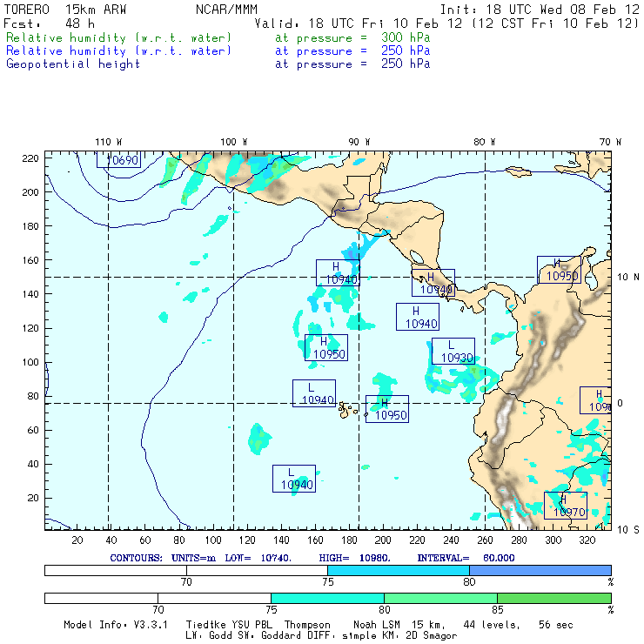Click the teal 75–80% swatch in lower colorbar
644x644 pixels.
(x=328, y=599)
